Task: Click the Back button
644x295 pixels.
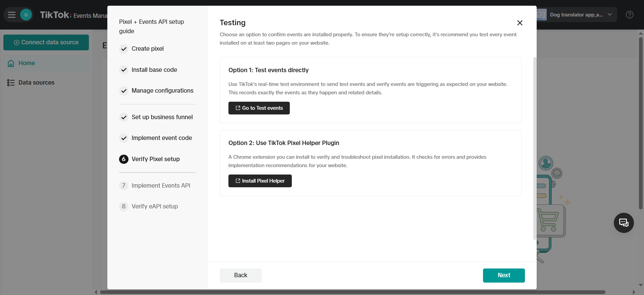Action: tap(240, 275)
